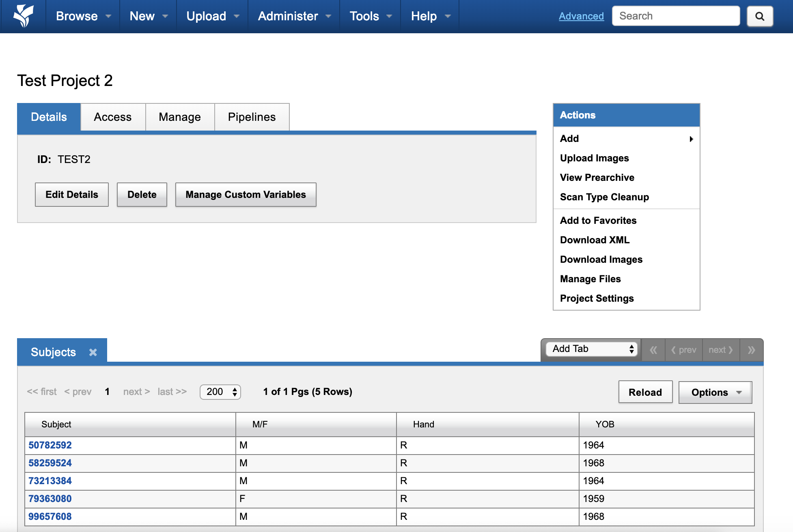Click the XNAT logo home icon
Screen dimensions: 793x532
[x=23, y=16]
